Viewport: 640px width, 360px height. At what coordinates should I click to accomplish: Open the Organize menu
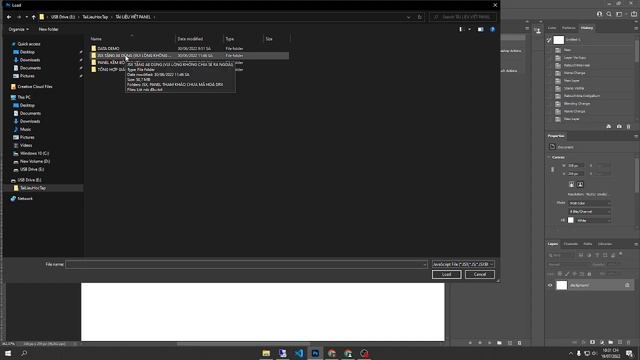(18, 29)
